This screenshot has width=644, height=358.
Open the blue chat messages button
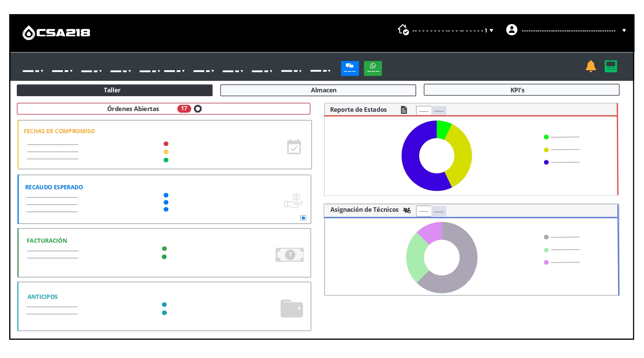[349, 68]
